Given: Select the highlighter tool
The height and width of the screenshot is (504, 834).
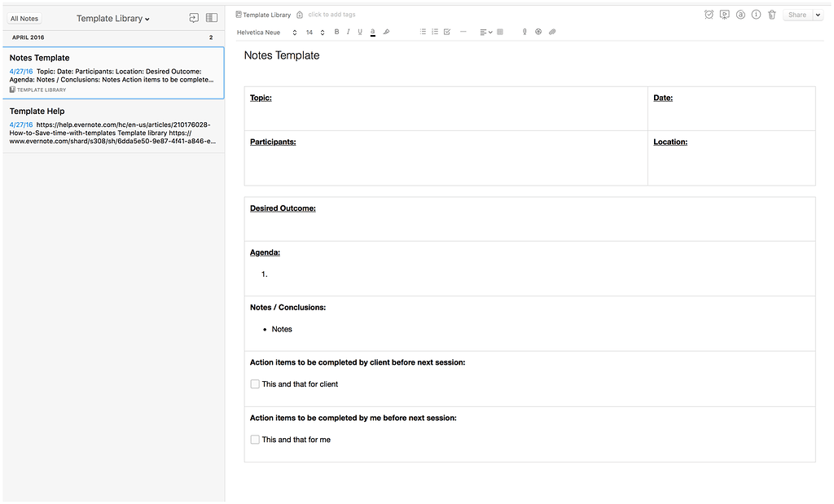Looking at the screenshot, I should tap(386, 32).
